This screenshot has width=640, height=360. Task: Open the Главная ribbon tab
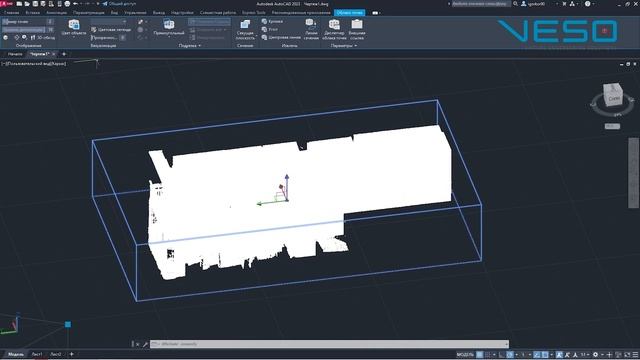pos(11,13)
